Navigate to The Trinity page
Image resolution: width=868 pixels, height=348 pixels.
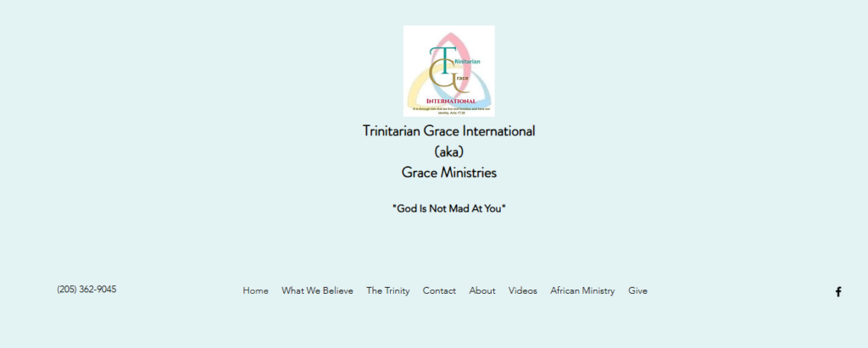point(387,290)
